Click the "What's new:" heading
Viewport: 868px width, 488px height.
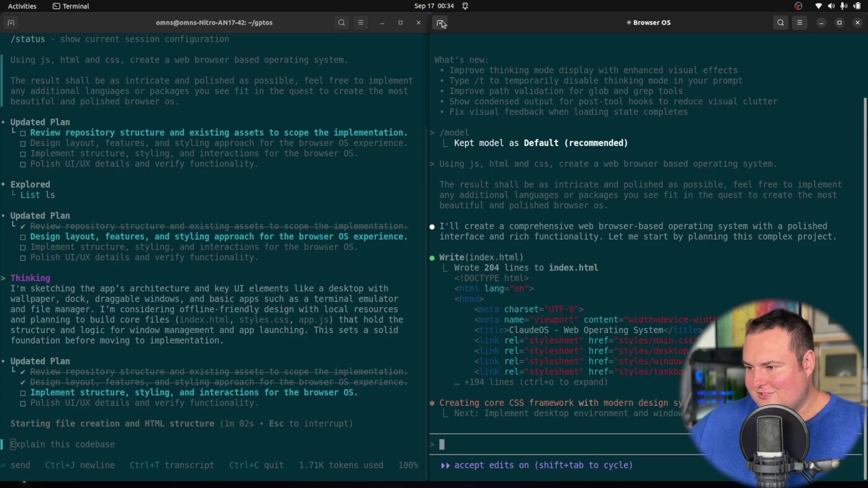pyautogui.click(x=461, y=60)
